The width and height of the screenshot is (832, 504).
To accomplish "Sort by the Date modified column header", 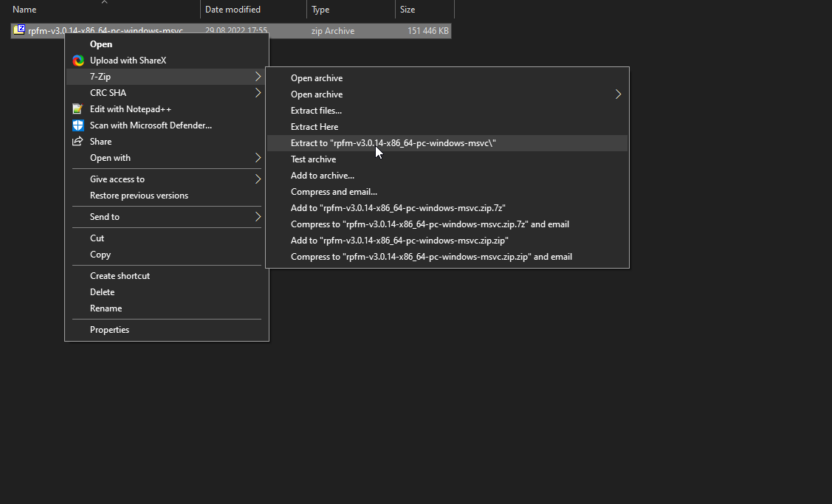I will click(254, 10).
